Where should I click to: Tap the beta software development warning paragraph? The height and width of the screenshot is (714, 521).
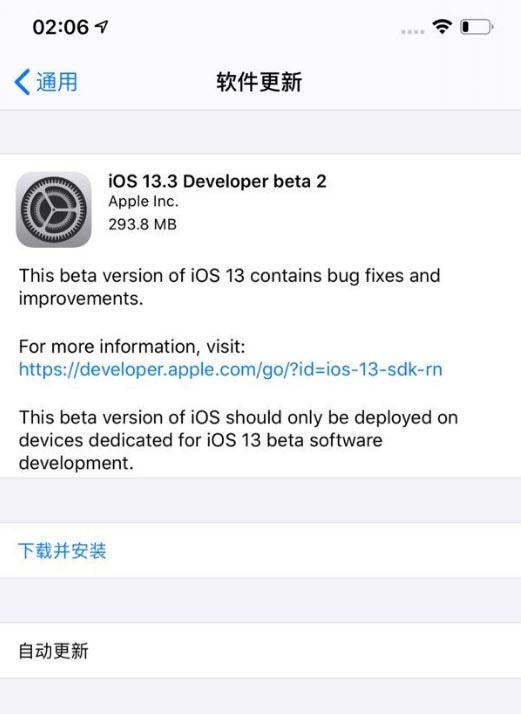tap(238, 440)
